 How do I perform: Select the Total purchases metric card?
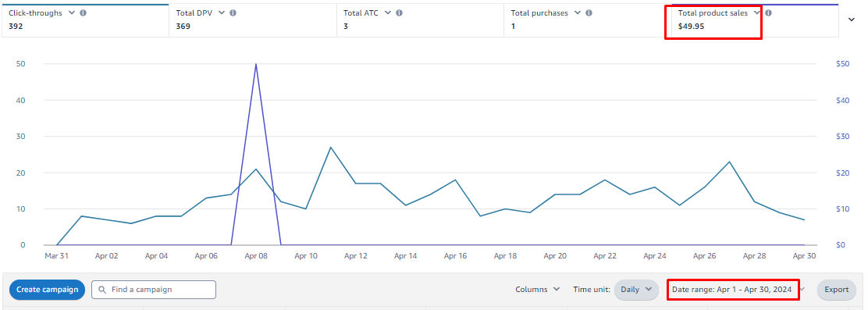point(587,20)
